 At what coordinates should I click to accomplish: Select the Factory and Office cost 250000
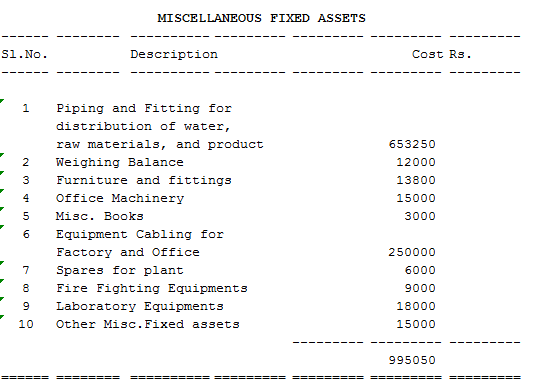[x=412, y=253]
